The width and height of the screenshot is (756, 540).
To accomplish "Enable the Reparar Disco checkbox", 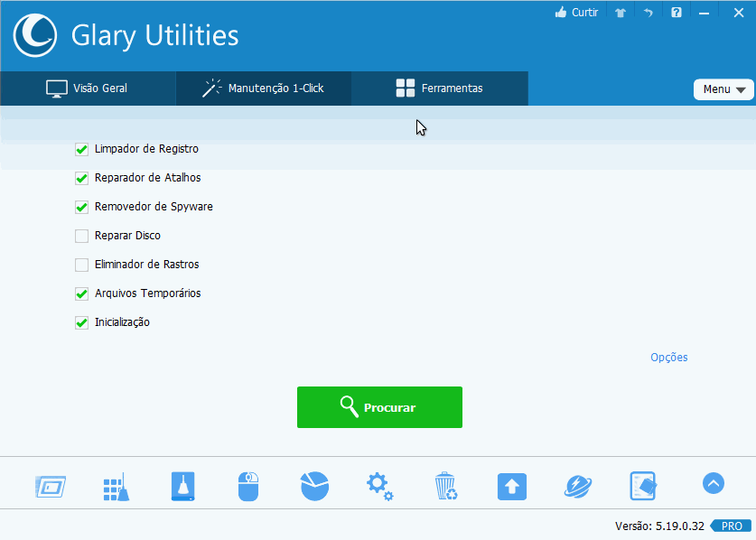I will coord(81,237).
